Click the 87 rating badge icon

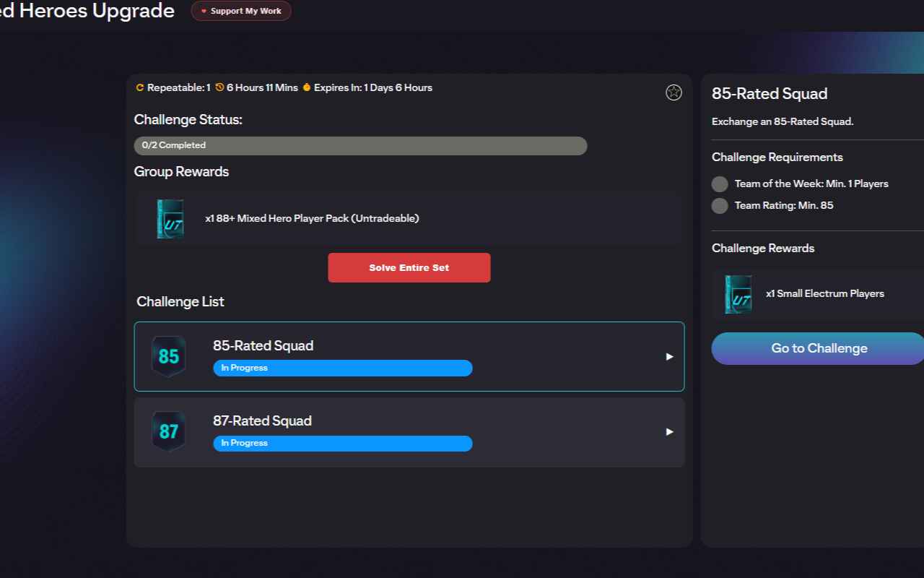pos(168,431)
